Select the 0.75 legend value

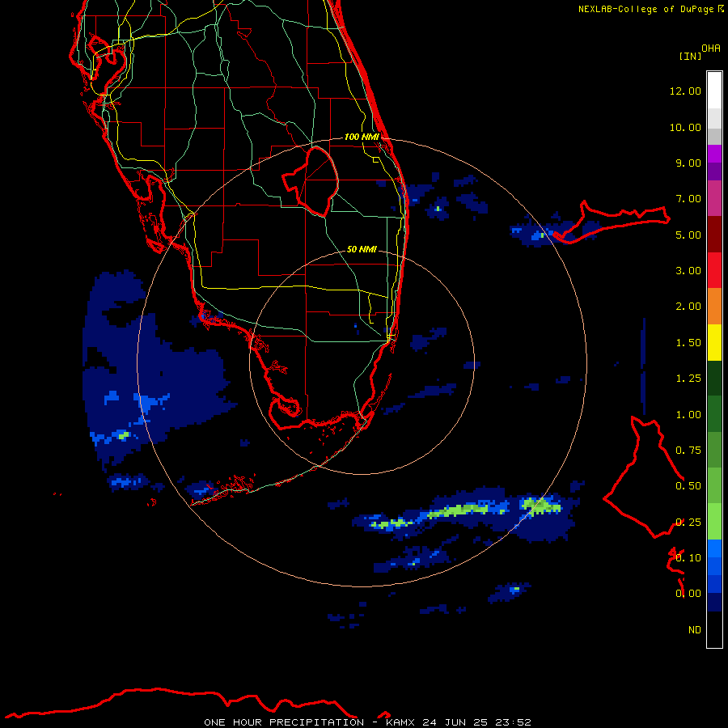click(688, 451)
